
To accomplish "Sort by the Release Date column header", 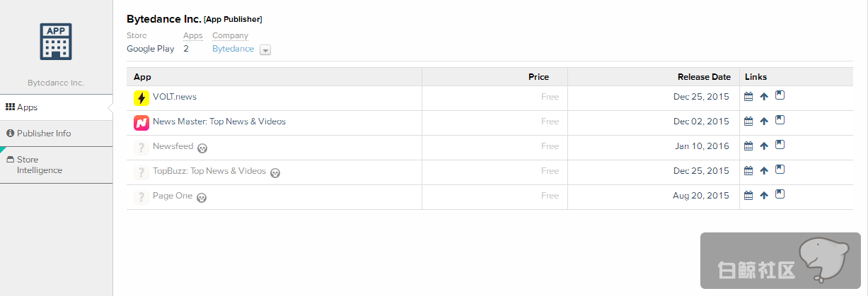I will tap(703, 77).
